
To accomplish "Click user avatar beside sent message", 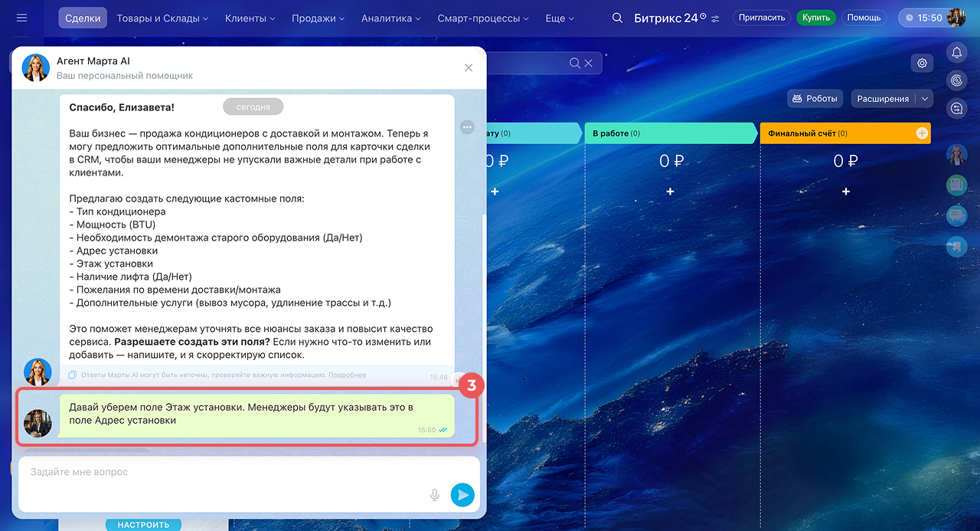I will point(38,423).
